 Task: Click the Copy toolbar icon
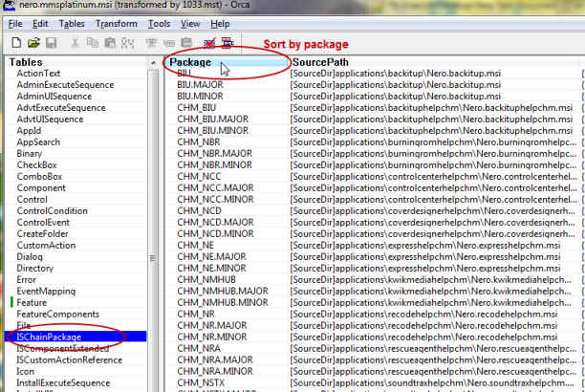93,43
